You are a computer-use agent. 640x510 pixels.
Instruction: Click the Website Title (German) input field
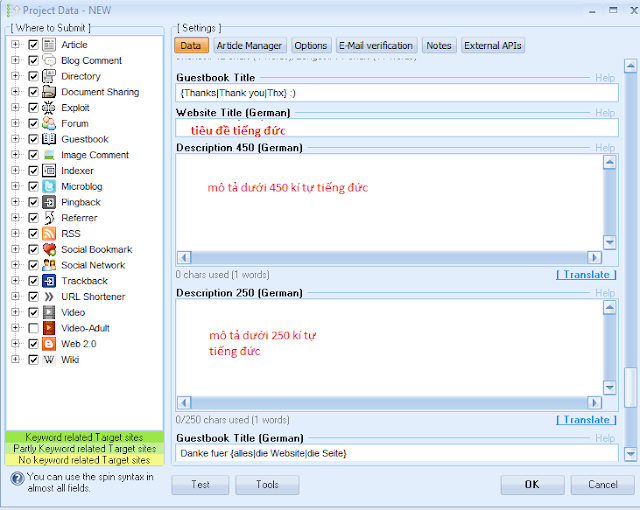point(397,128)
